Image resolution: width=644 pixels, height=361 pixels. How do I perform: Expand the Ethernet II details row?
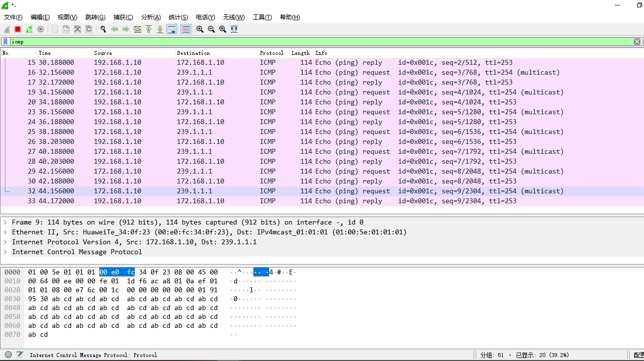click(5, 232)
